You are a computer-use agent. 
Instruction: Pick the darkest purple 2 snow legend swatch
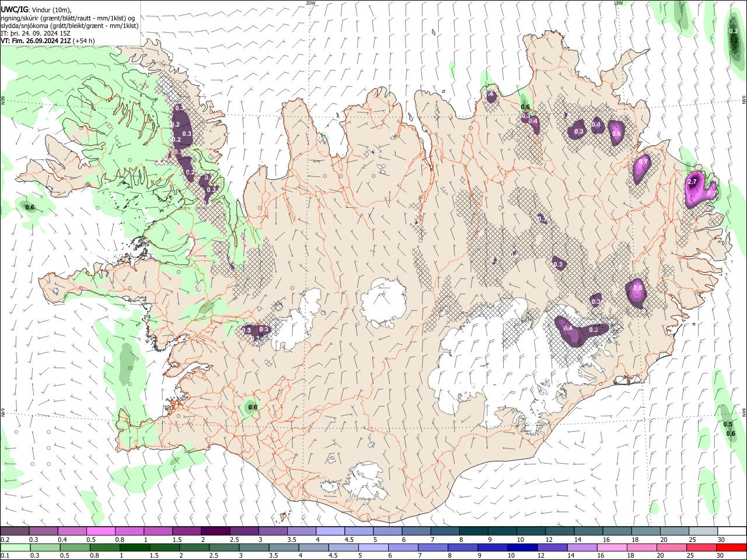215,531
